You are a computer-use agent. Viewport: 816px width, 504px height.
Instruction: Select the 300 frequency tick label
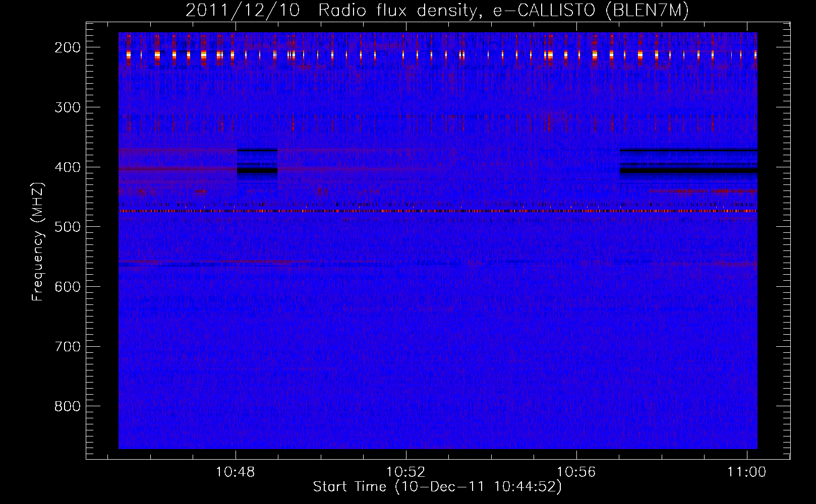click(x=67, y=107)
